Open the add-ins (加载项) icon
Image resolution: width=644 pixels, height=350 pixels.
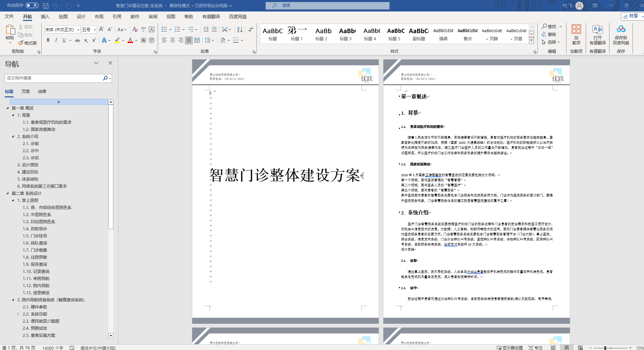(x=576, y=34)
